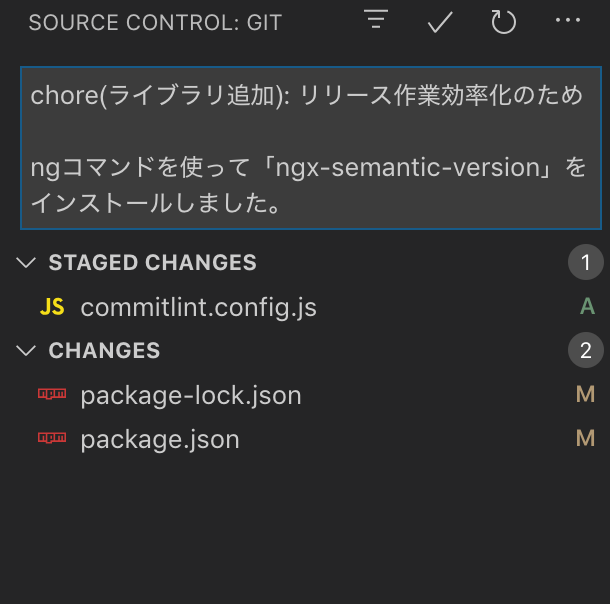Click the A added status on commitlint.config.js

coord(587,306)
